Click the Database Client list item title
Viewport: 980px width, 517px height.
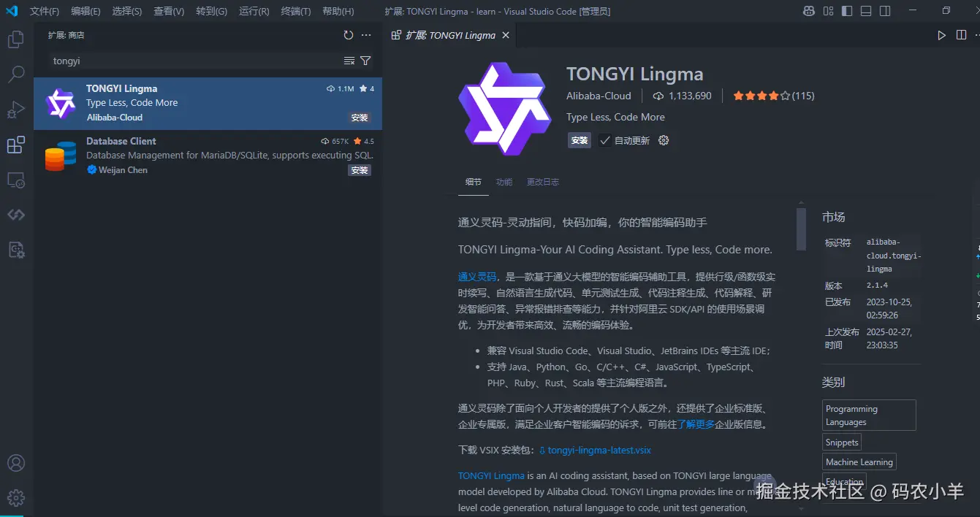tap(121, 141)
